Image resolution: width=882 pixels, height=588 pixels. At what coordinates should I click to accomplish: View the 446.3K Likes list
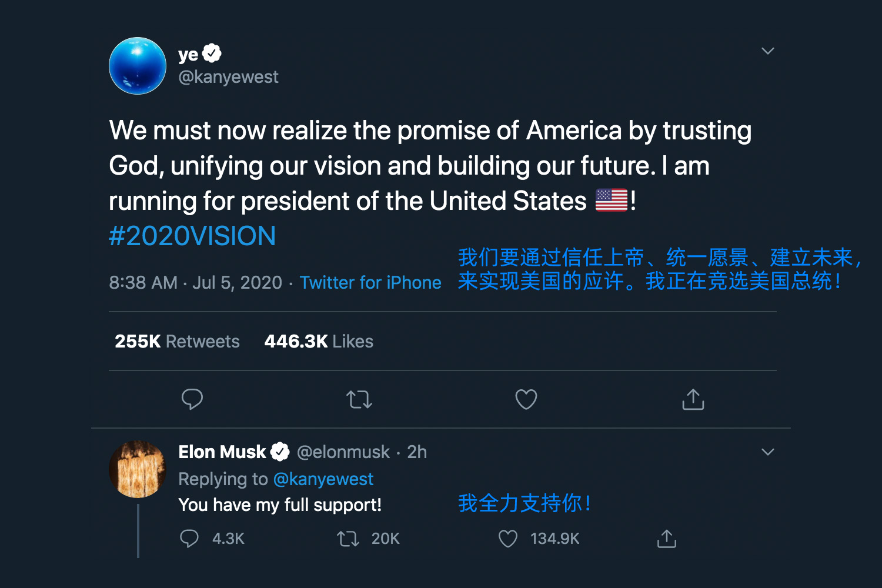pos(319,342)
